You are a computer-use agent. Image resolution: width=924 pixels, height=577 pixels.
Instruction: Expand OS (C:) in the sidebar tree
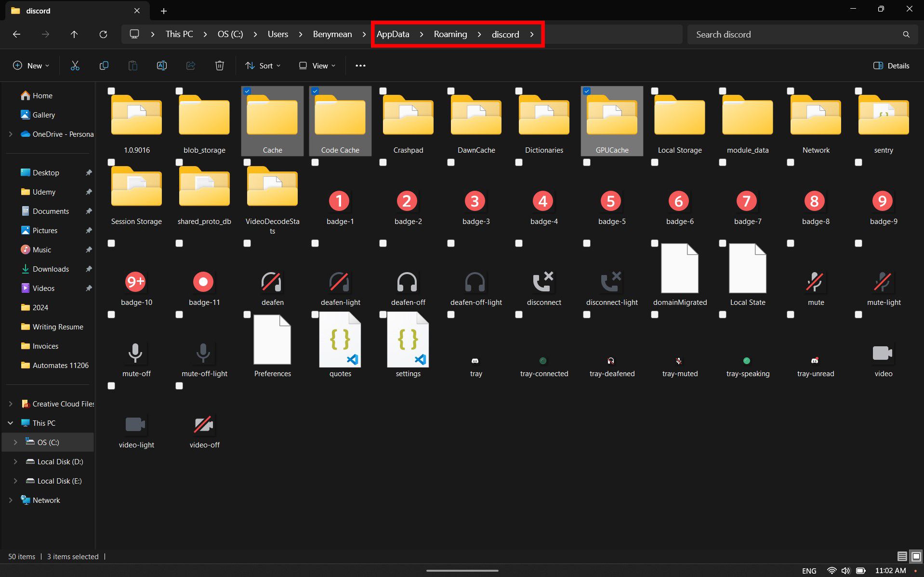click(16, 442)
